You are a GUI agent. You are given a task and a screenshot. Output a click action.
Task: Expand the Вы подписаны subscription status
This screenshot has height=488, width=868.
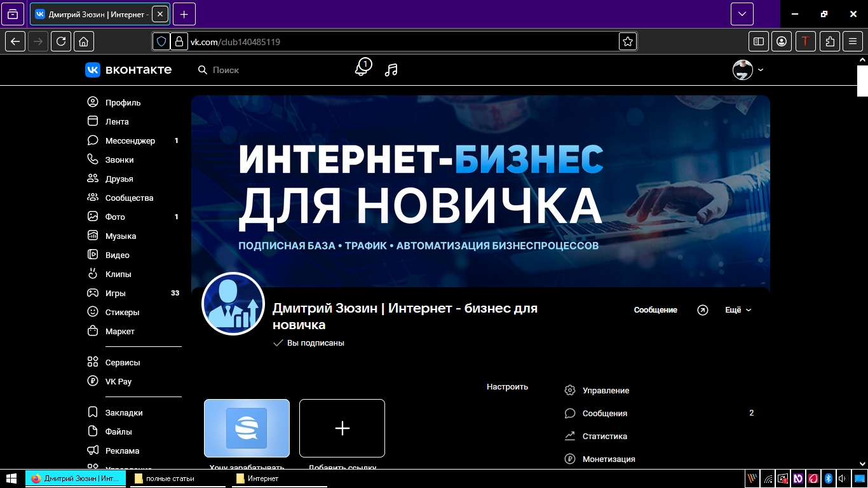308,343
